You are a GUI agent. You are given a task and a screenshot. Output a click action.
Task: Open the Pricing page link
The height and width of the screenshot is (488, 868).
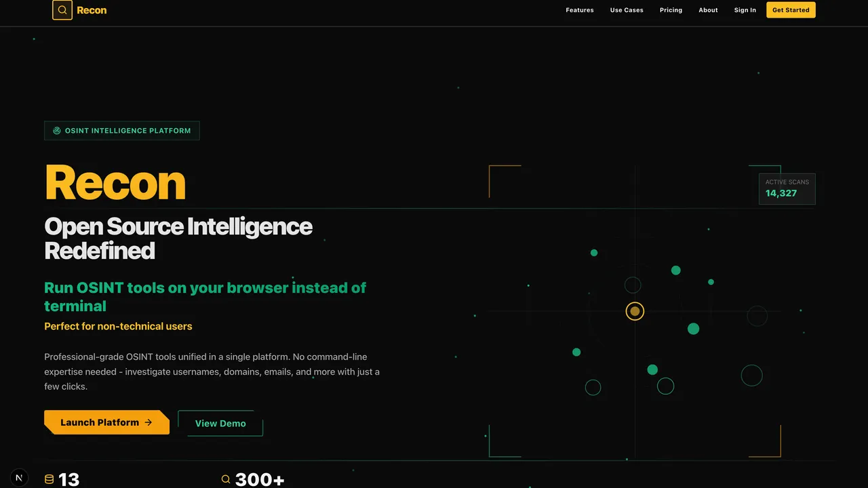[671, 10]
